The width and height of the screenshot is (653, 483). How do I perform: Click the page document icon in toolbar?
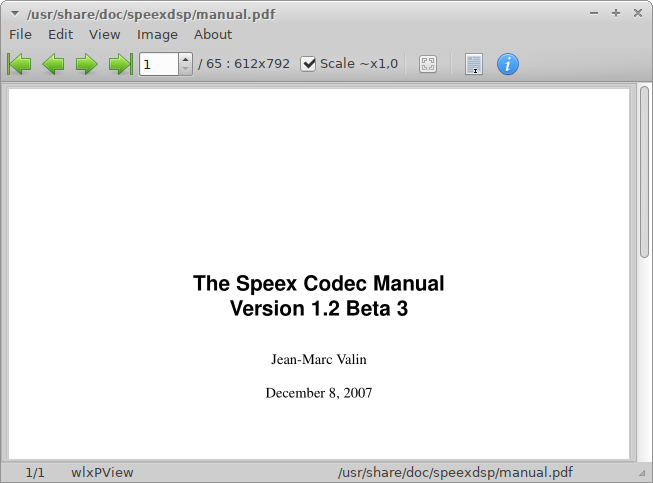pyautogui.click(x=474, y=64)
